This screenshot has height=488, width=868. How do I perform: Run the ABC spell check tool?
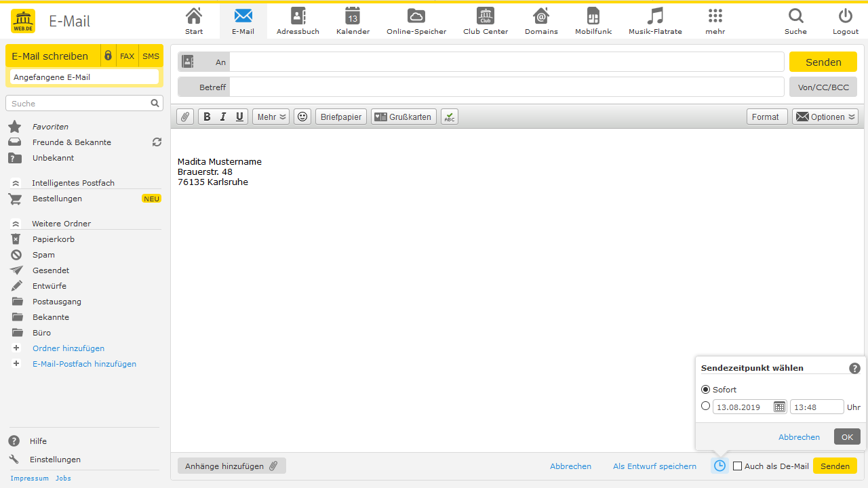pyautogui.click(x=449, y=116)
